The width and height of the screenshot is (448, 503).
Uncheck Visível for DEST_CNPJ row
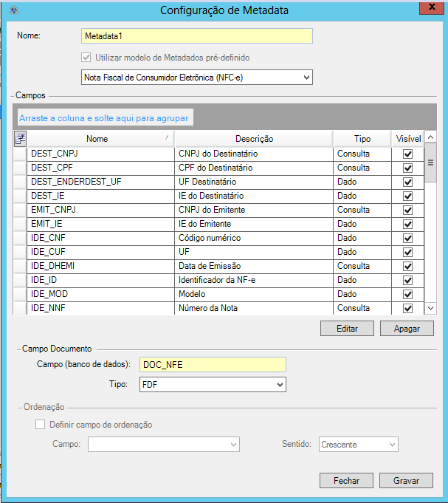(x=407, y=154)
